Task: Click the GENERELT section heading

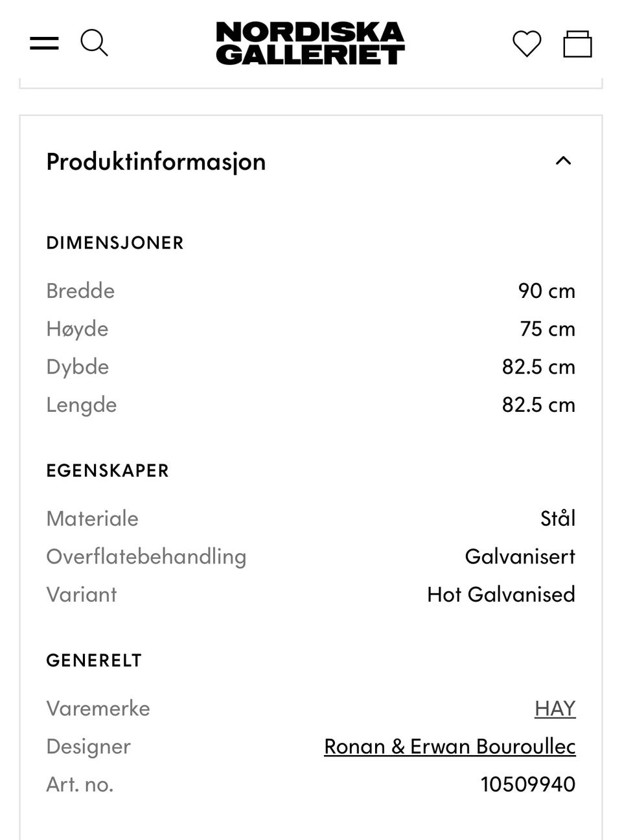Action: 94,661
